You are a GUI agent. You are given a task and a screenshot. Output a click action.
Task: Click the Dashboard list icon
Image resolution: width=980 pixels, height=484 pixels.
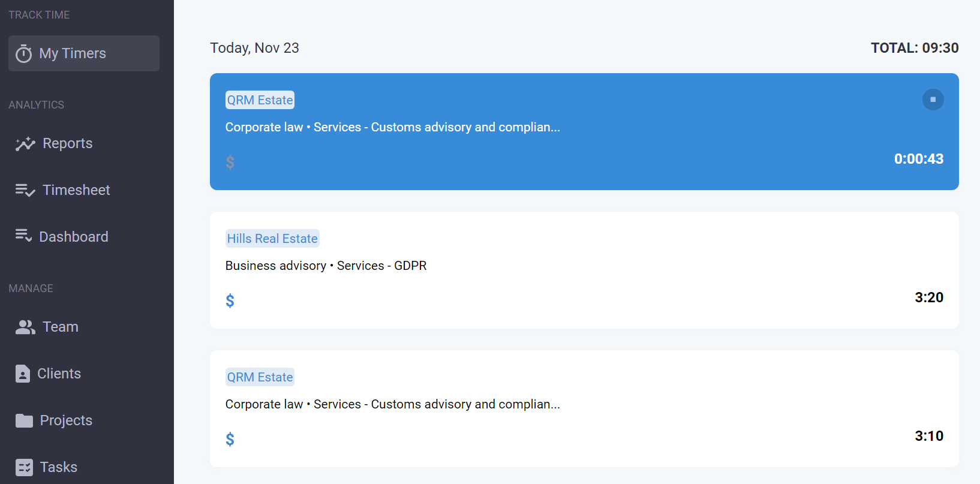point(23,236)
